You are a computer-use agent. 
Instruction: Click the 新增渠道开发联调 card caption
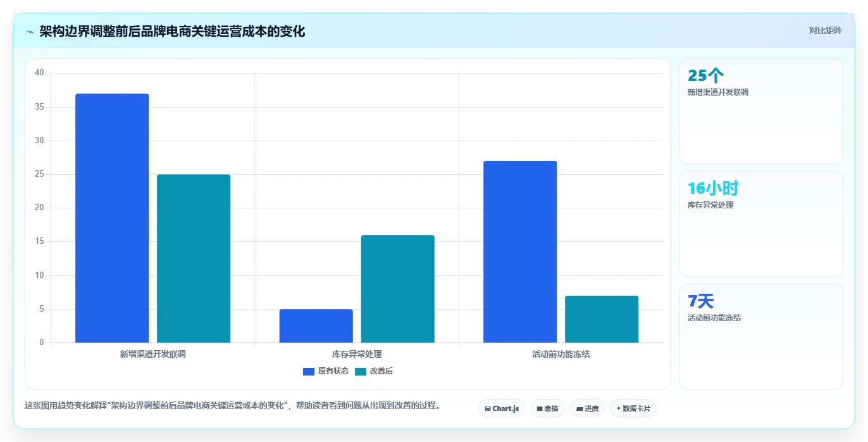[718, 92]
